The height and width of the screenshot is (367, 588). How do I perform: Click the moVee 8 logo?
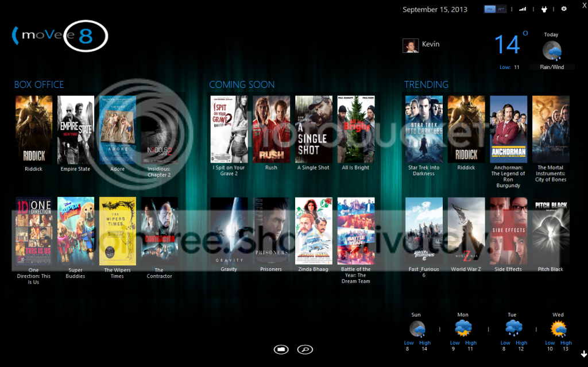click(x=60, y=36)
